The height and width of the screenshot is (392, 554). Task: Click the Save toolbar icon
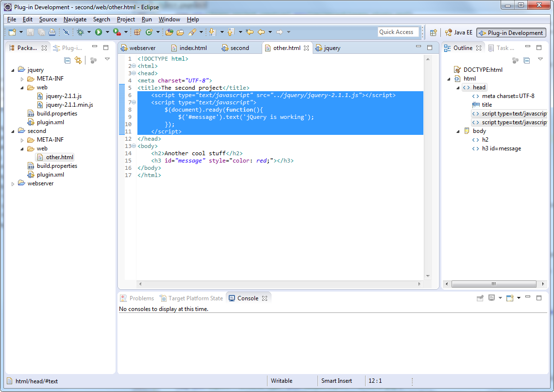(31, 32)
